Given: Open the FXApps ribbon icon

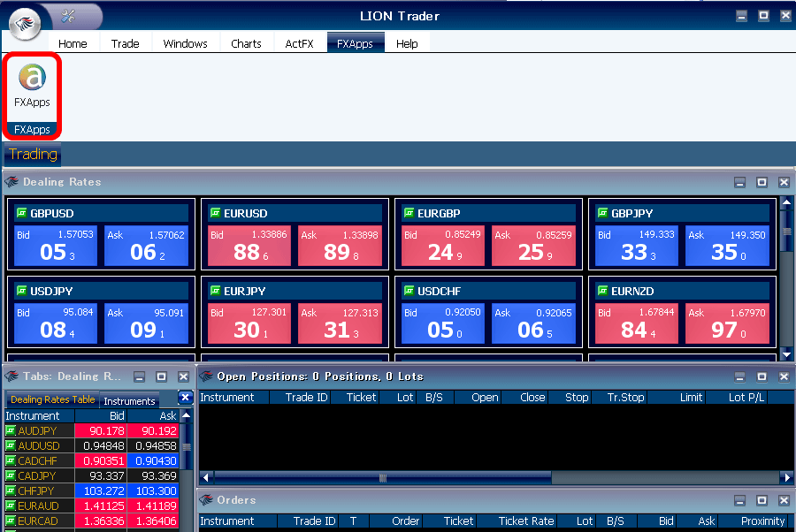Looking at the screenshot, I should click(x=32, y=87).
